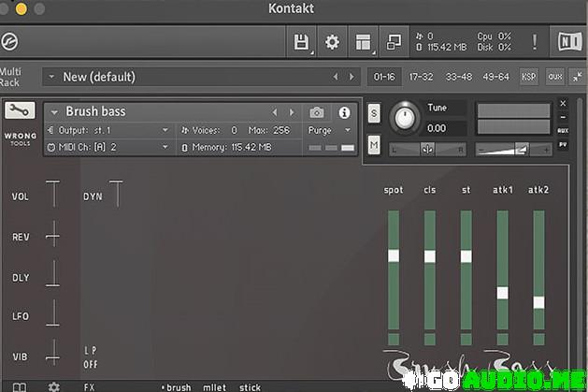The height and width of the screenshot is (392, 588).
Task: Click the Tune knob
Action: tap(404, 118)
